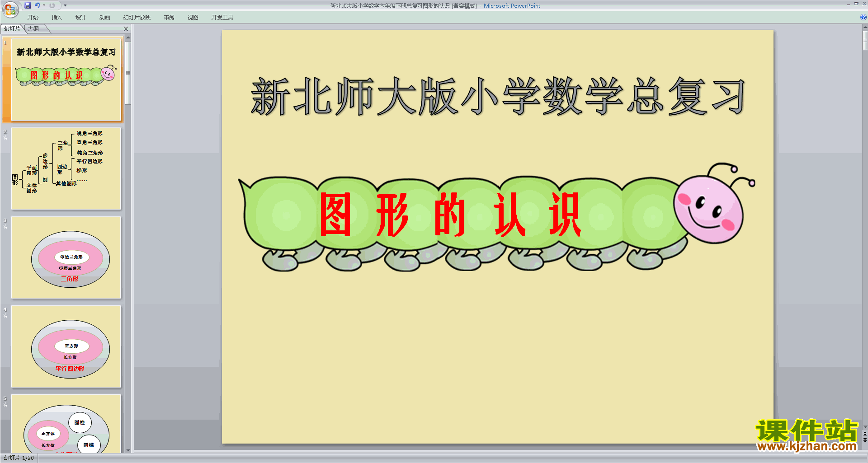Expand the Customize Quick Access Toolbar dropdown
The image size is (868, 463).
point(65,5)
